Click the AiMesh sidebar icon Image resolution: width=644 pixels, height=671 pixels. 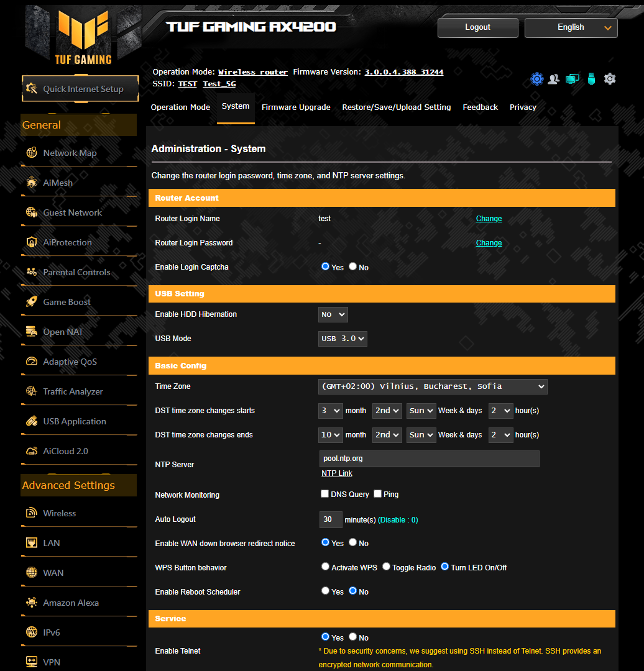(32, 183)
